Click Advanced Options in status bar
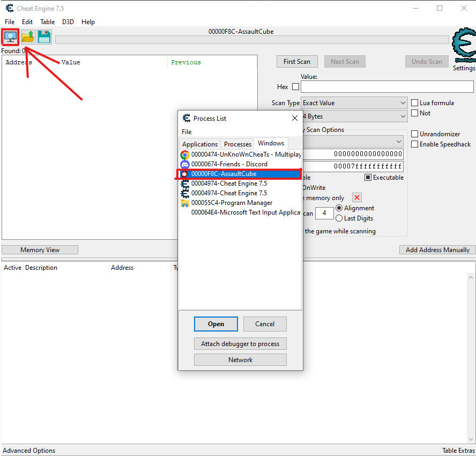This screenshot has height=456, width=476. coord(29,450)
